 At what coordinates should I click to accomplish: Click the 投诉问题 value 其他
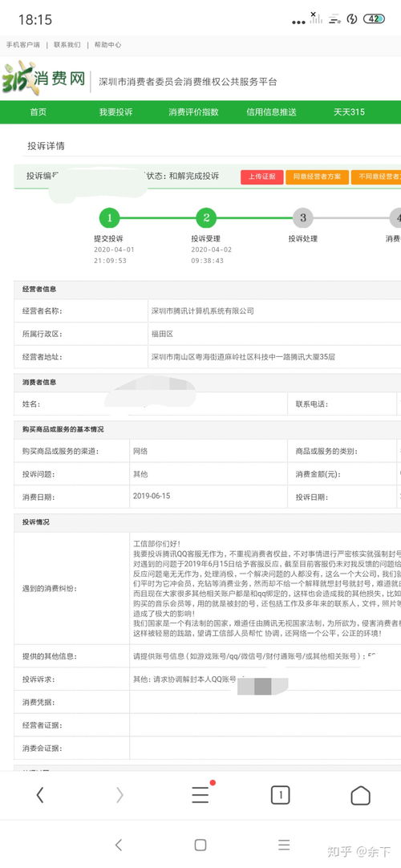(x=140, y=474)
